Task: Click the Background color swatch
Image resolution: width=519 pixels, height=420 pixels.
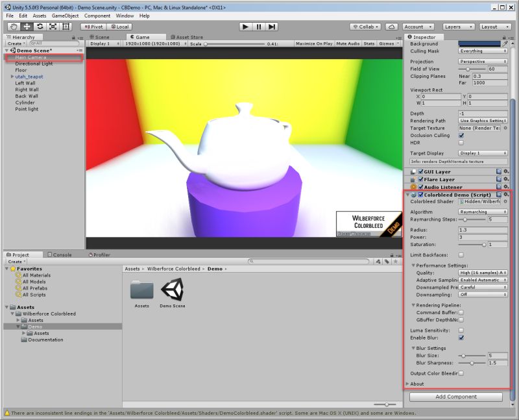Action: 479,43
